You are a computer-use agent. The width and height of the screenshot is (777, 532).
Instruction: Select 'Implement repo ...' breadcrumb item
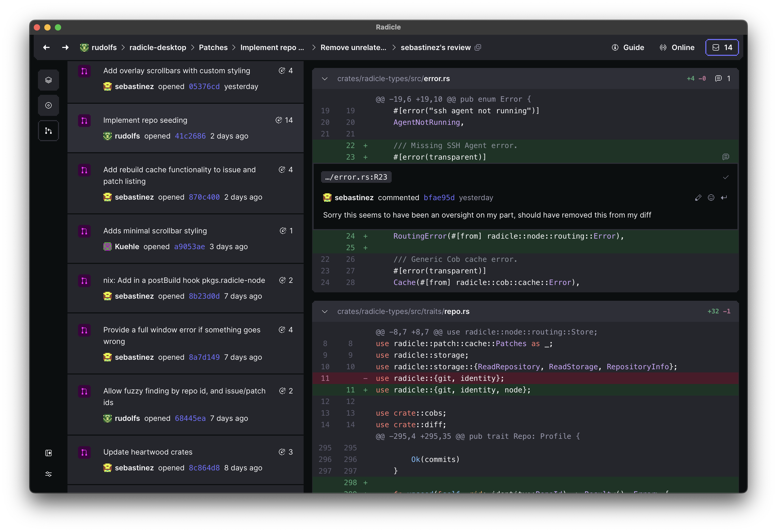tap(272, 47)
